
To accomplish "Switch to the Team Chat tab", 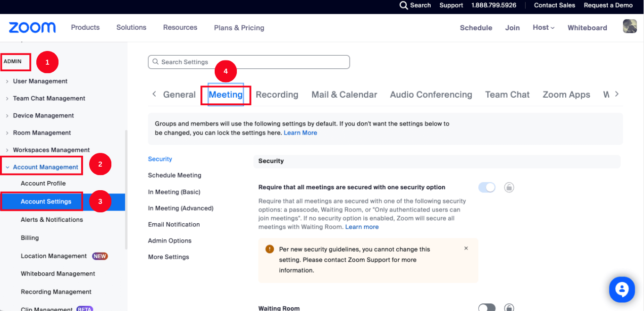I will [x=508, y=94].
